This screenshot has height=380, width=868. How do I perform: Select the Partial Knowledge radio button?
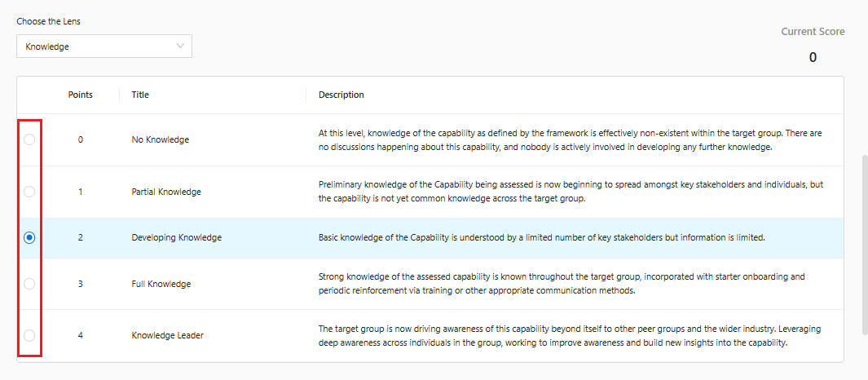tap(29, 192)
